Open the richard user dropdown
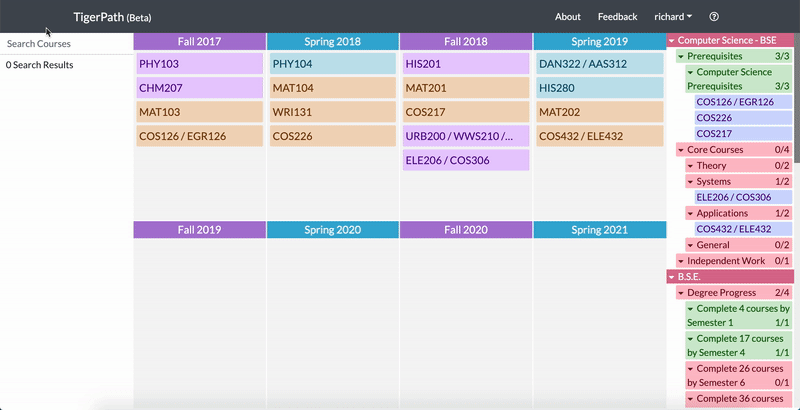This screenshot has width=800, height=410. click(x=673, y=17)
